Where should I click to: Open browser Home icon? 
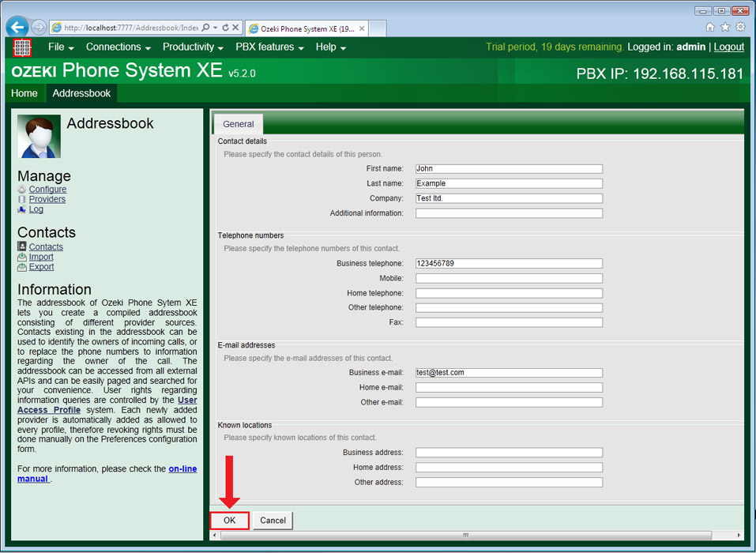pos(709,28)
